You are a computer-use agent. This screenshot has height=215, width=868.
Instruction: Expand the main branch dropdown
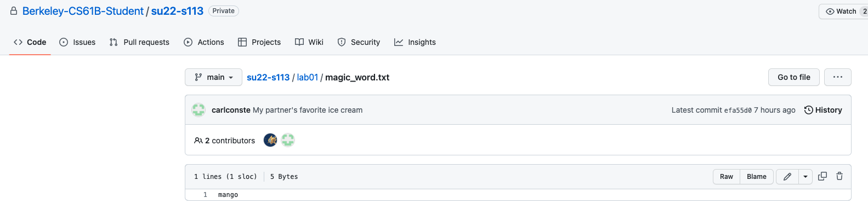point(214,77)
